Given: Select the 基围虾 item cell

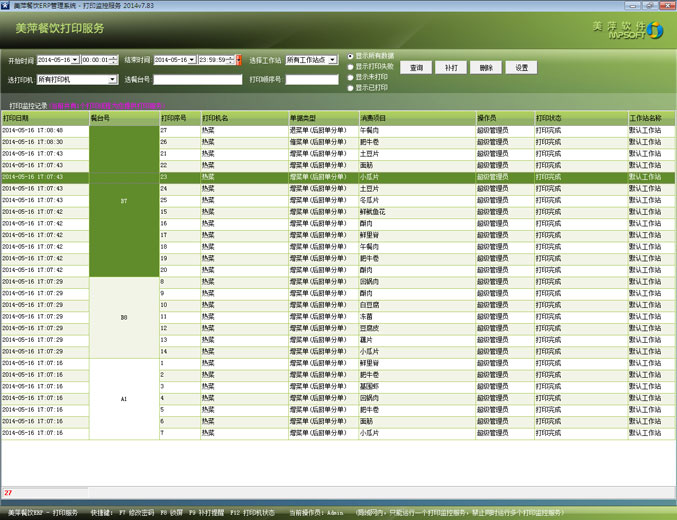Looking at the screenshot, I should (417, 387).
